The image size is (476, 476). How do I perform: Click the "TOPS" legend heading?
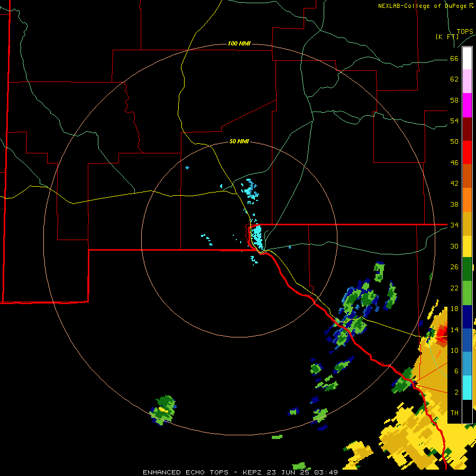click(x=465, y=32)
